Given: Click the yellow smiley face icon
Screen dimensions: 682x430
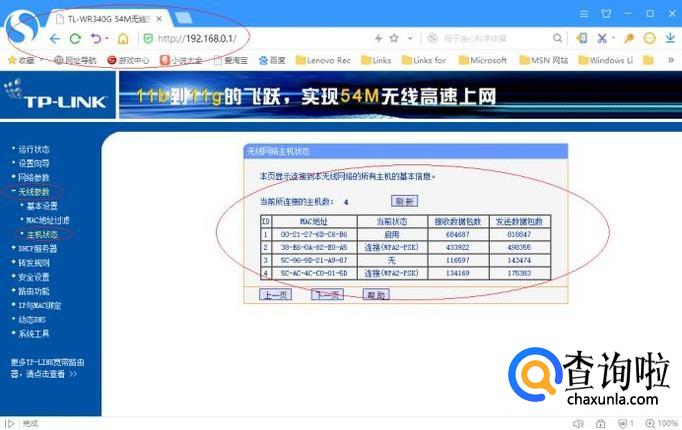Looking at the screenshot, I should [x=649, y=38].
